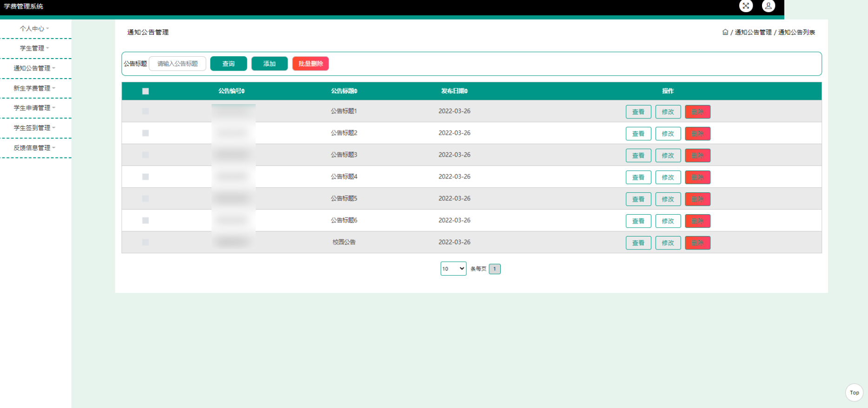Edit 校园公告 with 修改 button

pos(668,243)
